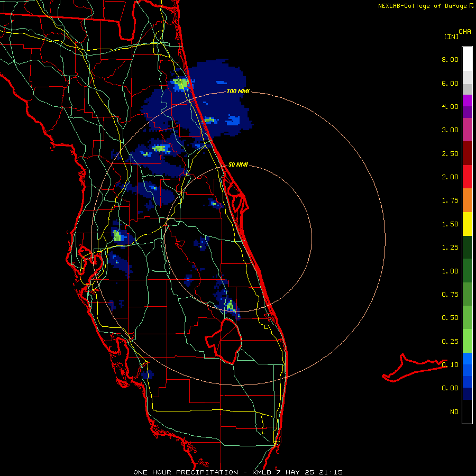The height and width of the screenshot is (476, 476).
Task: Click the magenta-pink legend swatch
Action: click(x=467, y=130)
